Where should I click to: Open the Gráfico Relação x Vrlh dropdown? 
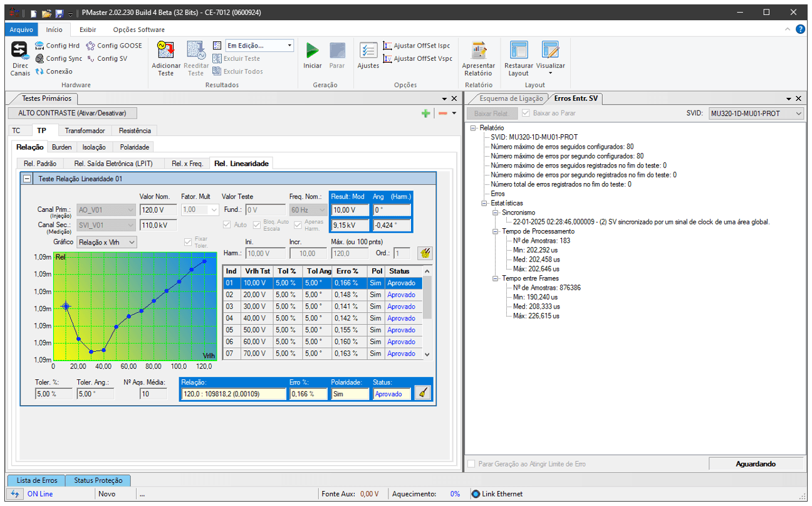click(x=106, y=242)
